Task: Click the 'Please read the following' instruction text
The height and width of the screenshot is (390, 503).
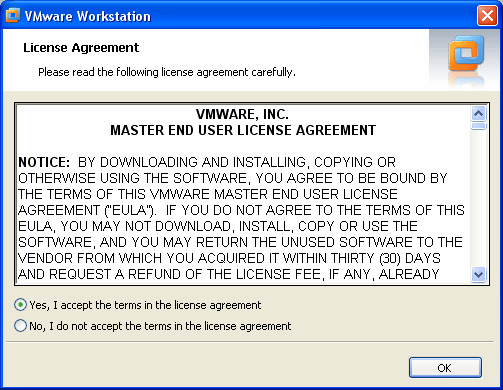Action: click(x=167, y=72)
